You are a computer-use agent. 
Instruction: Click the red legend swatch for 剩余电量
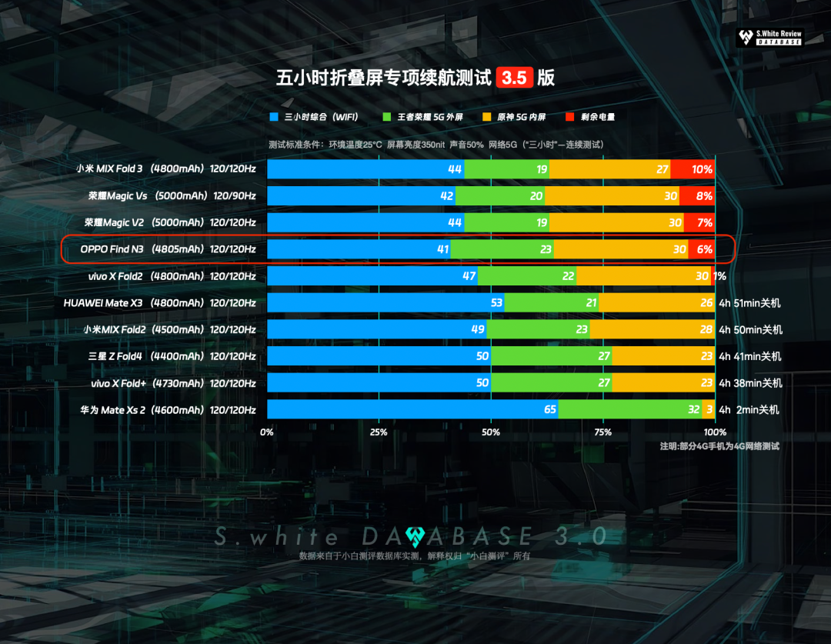click(x=569, y=117)
